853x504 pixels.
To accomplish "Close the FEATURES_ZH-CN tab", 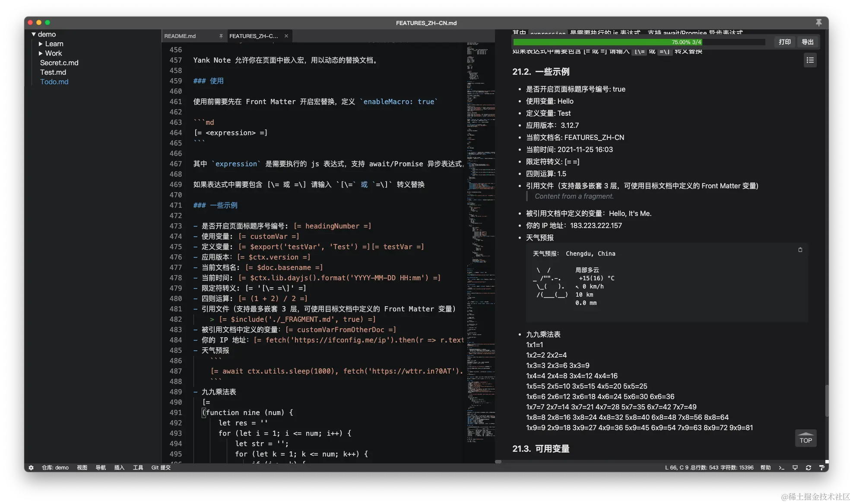I will point(286,36).
